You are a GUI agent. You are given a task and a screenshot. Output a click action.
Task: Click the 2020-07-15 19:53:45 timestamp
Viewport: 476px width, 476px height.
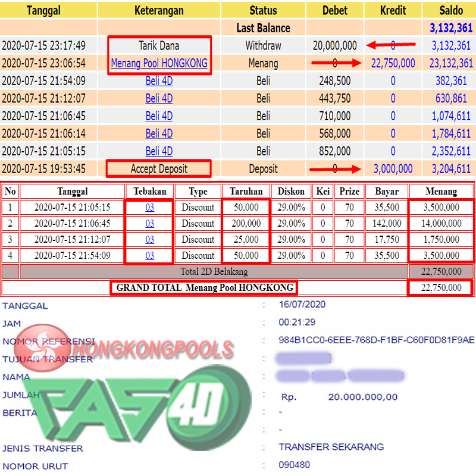43,169
